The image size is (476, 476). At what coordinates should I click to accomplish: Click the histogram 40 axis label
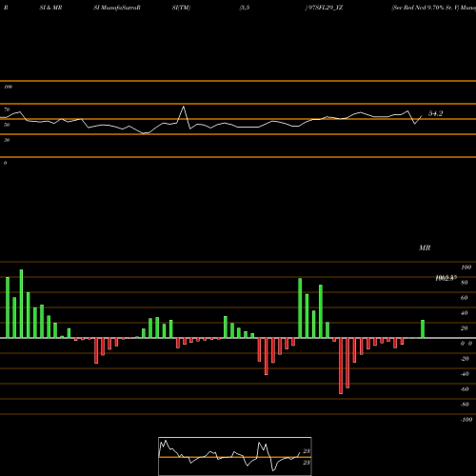(464, 313)
